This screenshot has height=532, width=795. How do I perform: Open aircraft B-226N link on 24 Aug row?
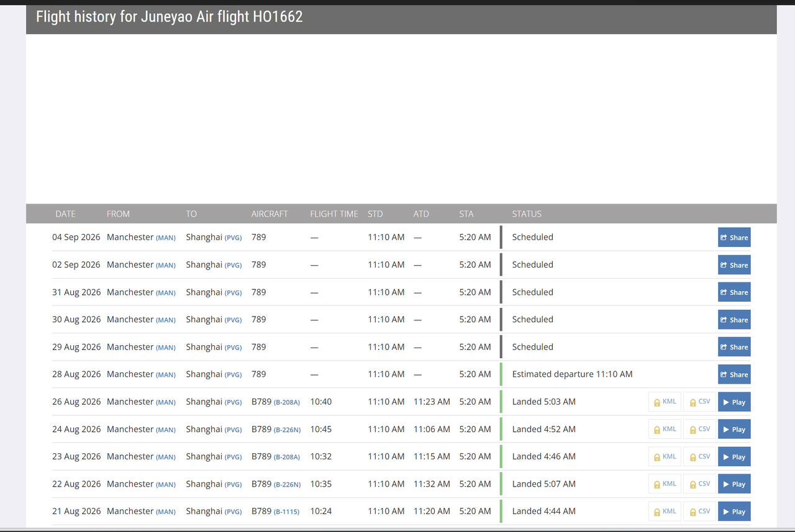(287, 430)
